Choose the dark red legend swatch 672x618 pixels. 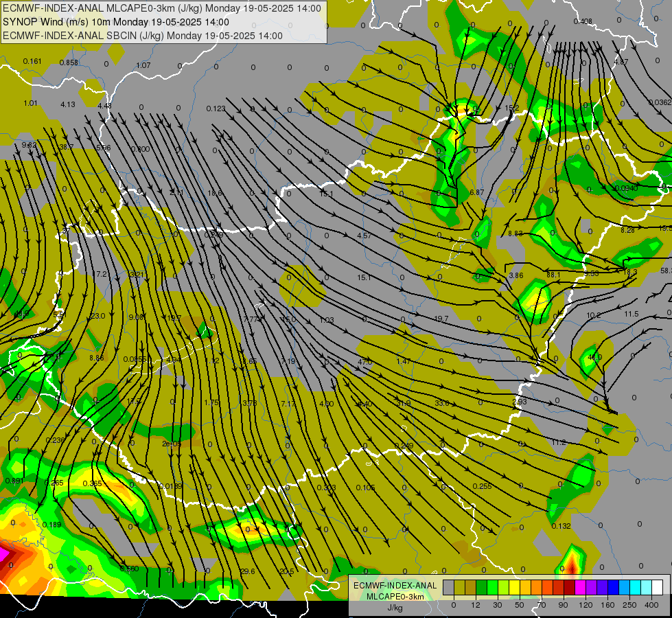pos(570,588)
